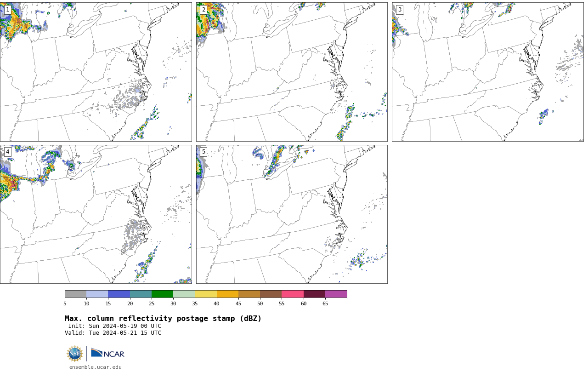Click the panel number label 1
Image resolution: width=588 pixels, height=372 pixels.
click(7, 10)
